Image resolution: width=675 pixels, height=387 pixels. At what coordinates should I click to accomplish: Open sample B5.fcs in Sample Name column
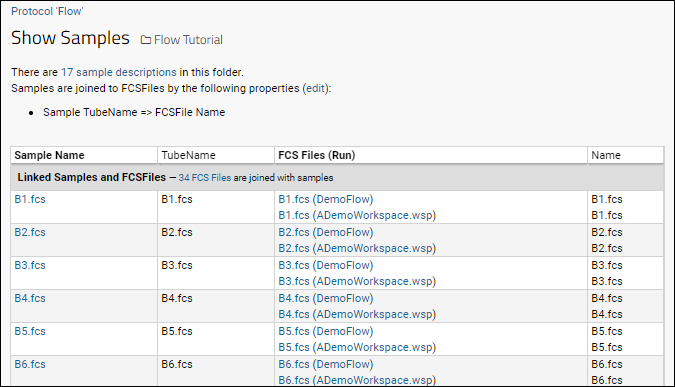[x=30, y=331]
